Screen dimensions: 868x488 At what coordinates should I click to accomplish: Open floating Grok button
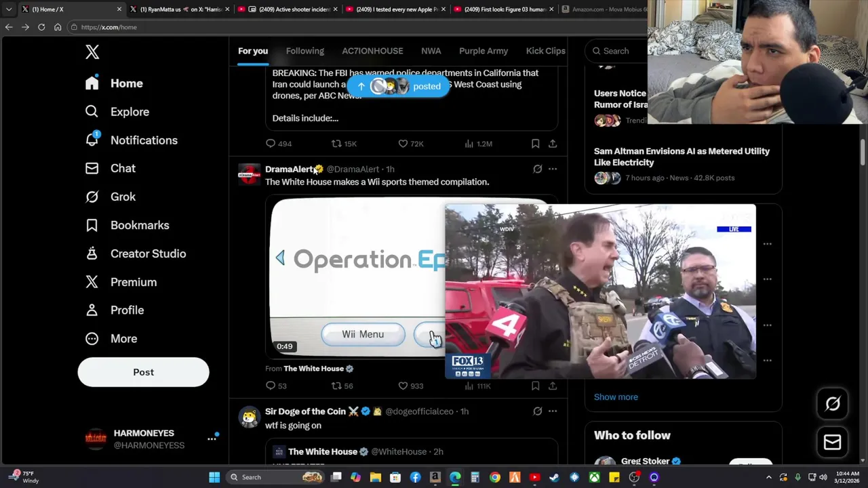(x=833, y=404)
